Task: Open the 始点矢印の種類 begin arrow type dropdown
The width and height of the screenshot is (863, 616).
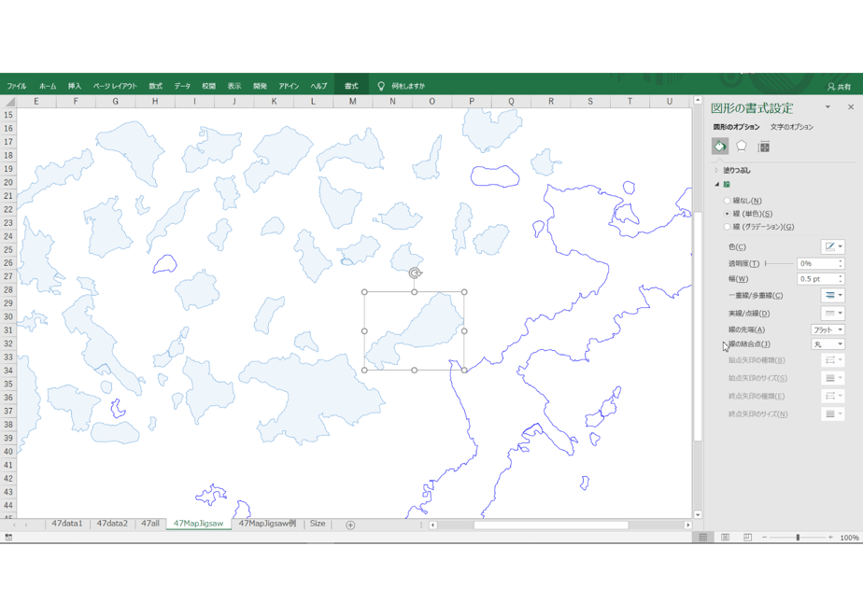Action: tap(833, 360)
